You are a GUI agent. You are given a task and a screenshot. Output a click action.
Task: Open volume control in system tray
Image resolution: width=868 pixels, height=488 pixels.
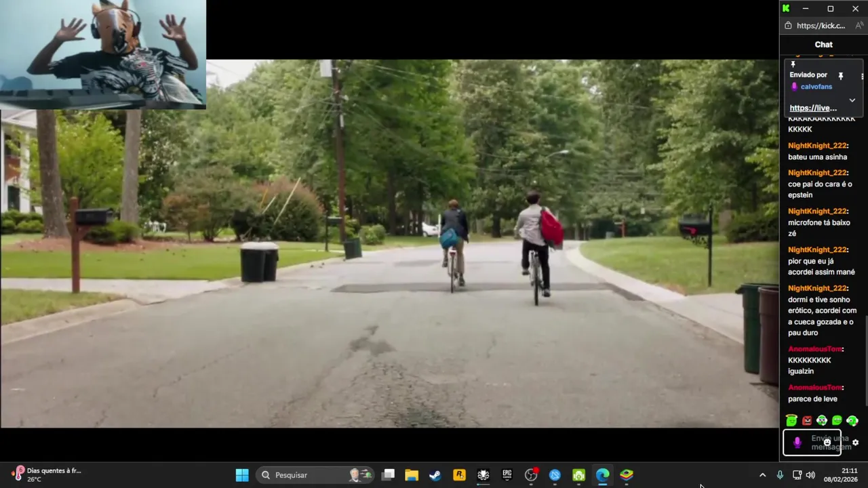[810, 475]
